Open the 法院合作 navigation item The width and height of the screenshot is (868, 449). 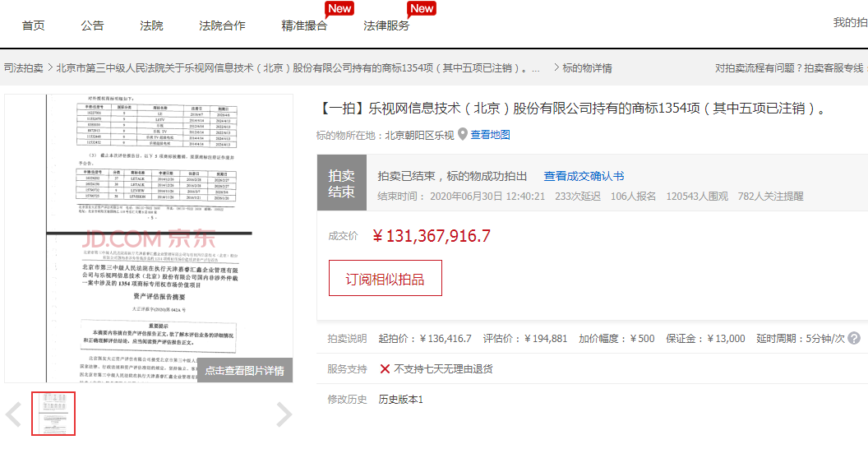(x=222, y=25)
